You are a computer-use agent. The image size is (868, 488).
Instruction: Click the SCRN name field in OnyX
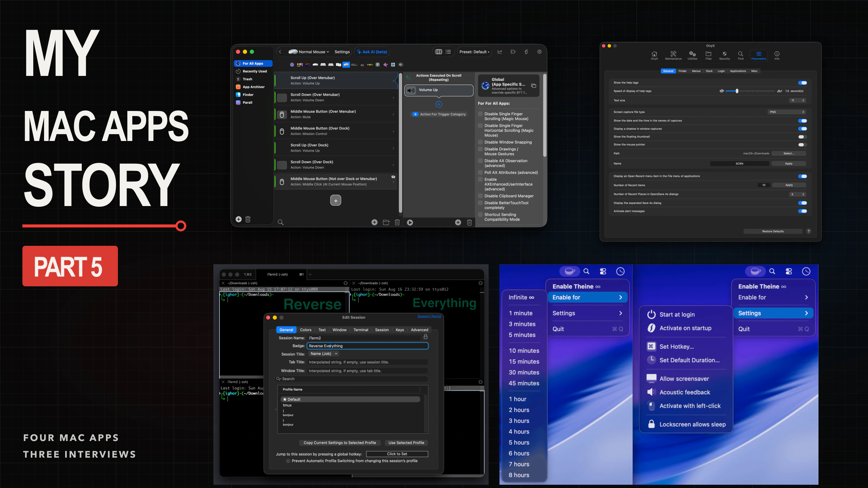click(739, 164)
